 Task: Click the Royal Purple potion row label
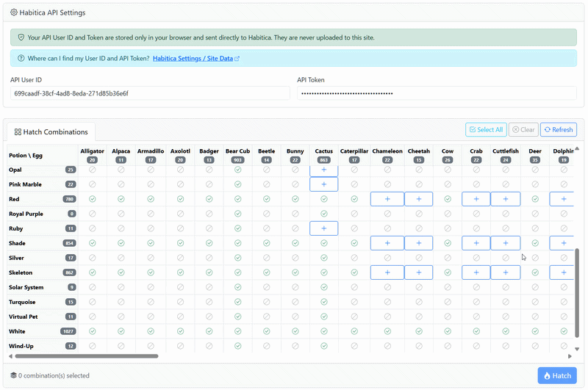(x=26, y=214)
